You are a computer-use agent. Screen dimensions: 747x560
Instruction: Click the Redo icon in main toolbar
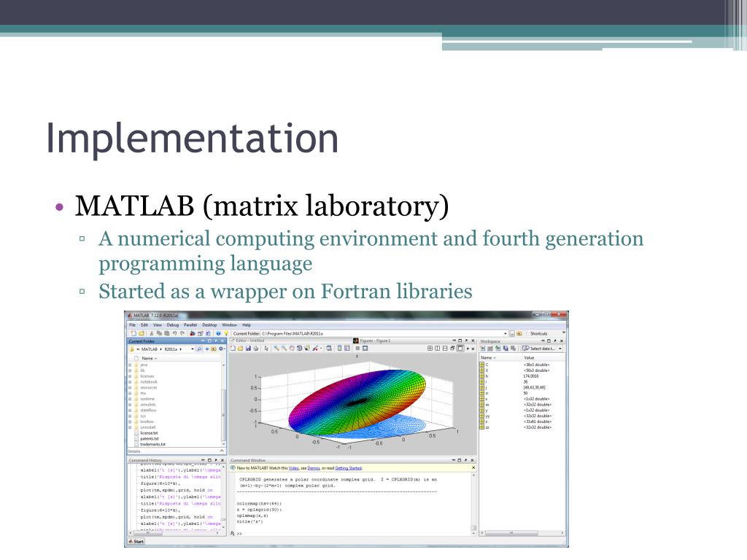point(182,333)
